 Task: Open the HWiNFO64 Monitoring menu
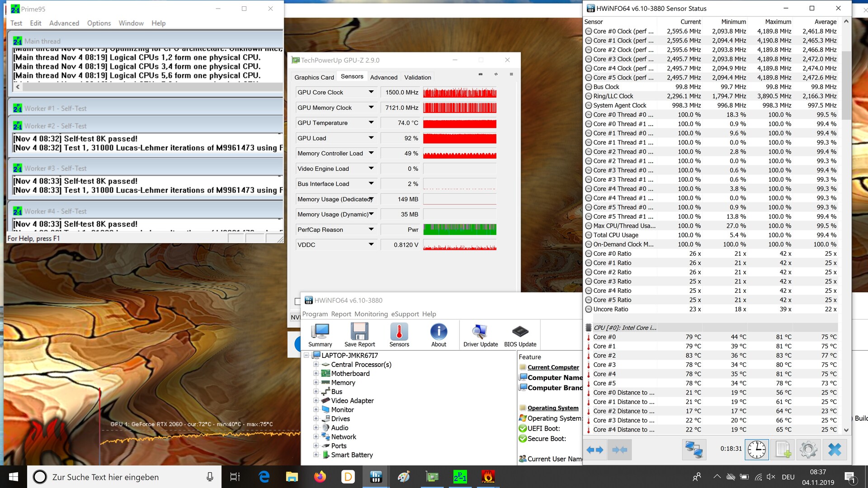[371, 314]
